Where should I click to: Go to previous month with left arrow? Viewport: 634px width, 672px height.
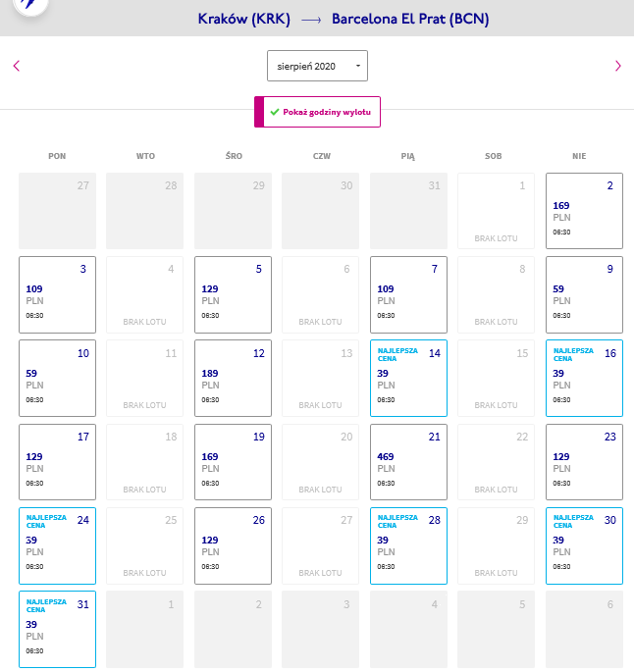click(x=17, y=66)
